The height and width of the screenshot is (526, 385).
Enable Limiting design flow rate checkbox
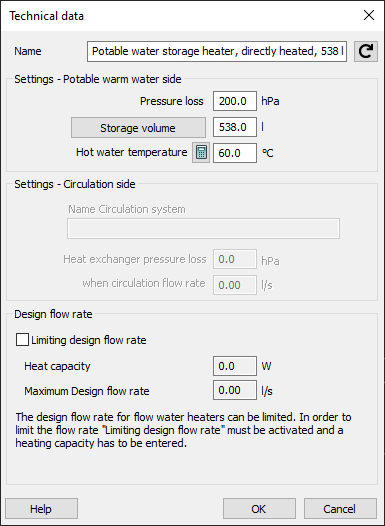coord(22,340)
